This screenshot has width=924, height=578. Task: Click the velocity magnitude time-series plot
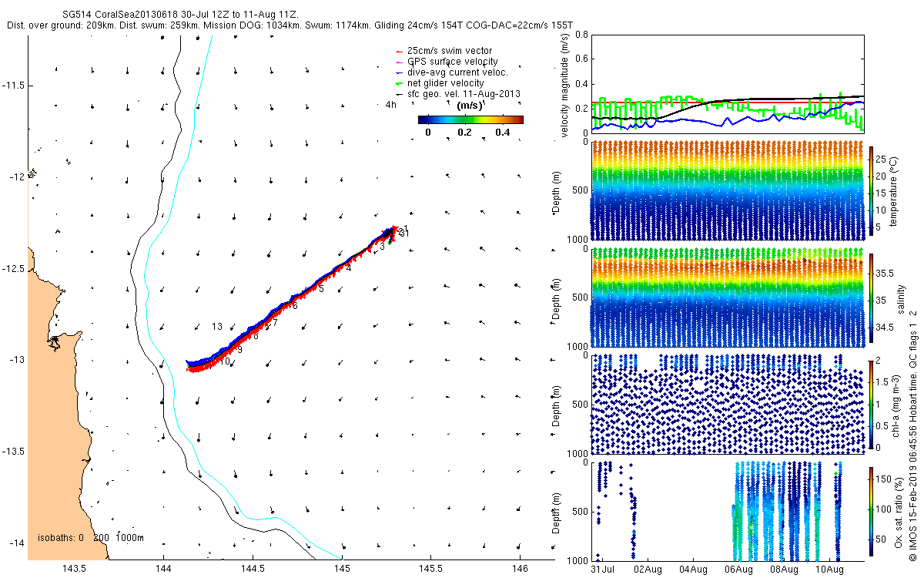tap(728, 83)
